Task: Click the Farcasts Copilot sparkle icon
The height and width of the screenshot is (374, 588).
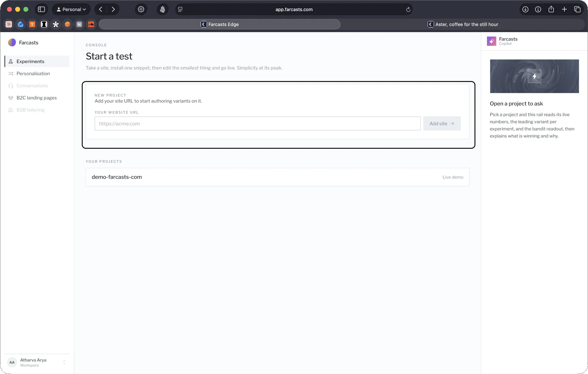Action: coord(492,41)
